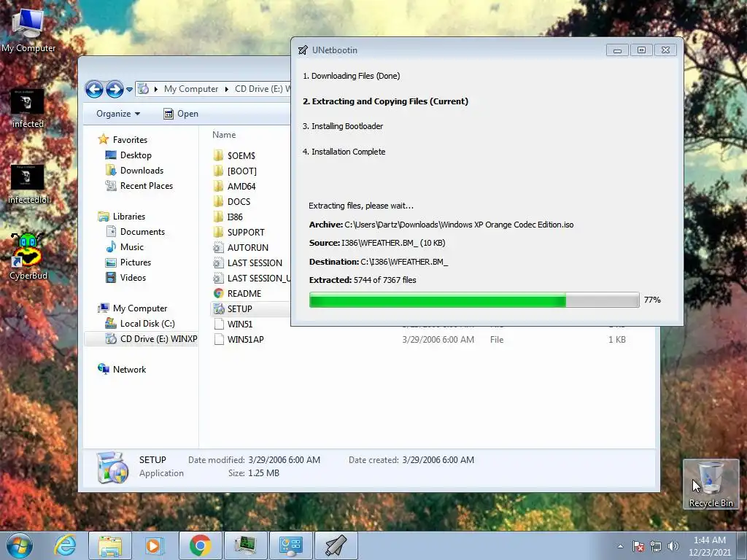The image size is (747, 560).
Task: Open Windows Media Player from taskbar
Action: click(154, 545)
